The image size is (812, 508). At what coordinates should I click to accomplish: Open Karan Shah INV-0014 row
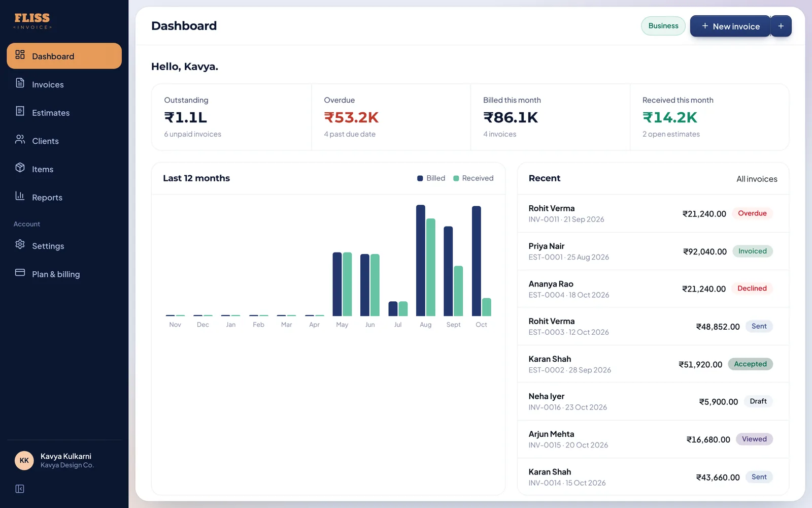point(653,477)
